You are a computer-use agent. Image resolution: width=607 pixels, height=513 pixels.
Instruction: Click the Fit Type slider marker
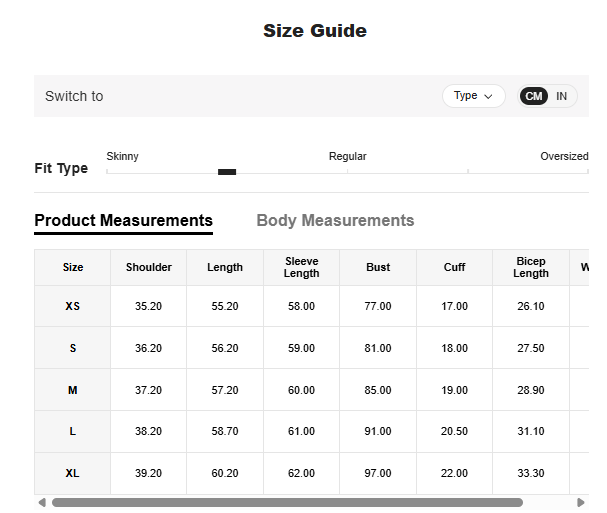(x=227, y=172)
